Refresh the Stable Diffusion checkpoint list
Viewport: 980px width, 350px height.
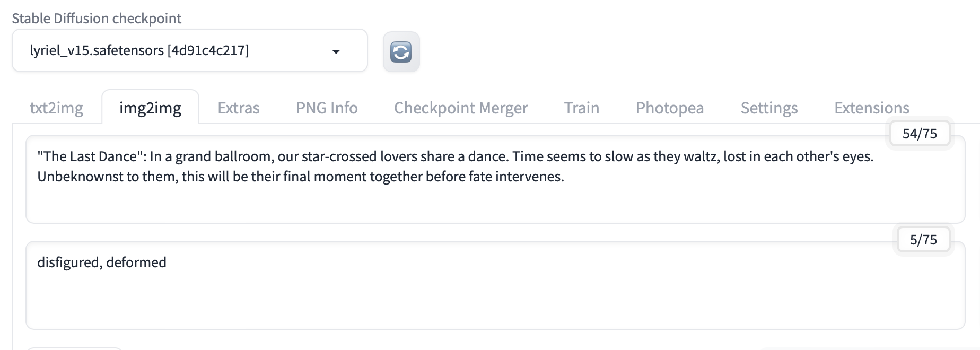[401, 52]
